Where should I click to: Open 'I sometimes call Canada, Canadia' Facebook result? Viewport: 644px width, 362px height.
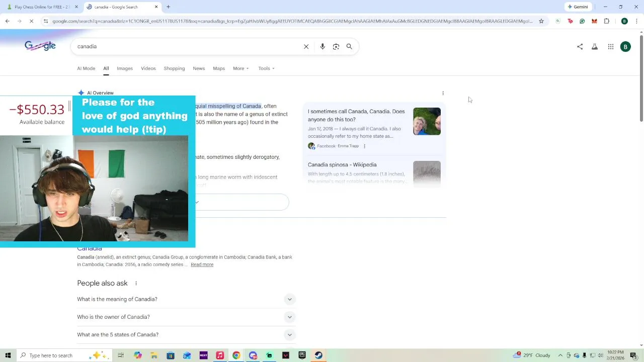pos(356,116)
